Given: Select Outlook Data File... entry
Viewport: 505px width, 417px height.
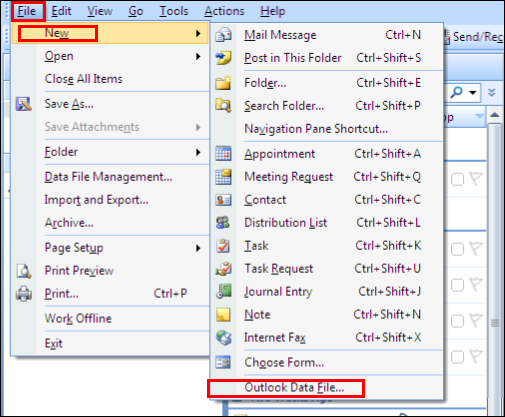Looking at the screenshot, I should click(294, 388).
